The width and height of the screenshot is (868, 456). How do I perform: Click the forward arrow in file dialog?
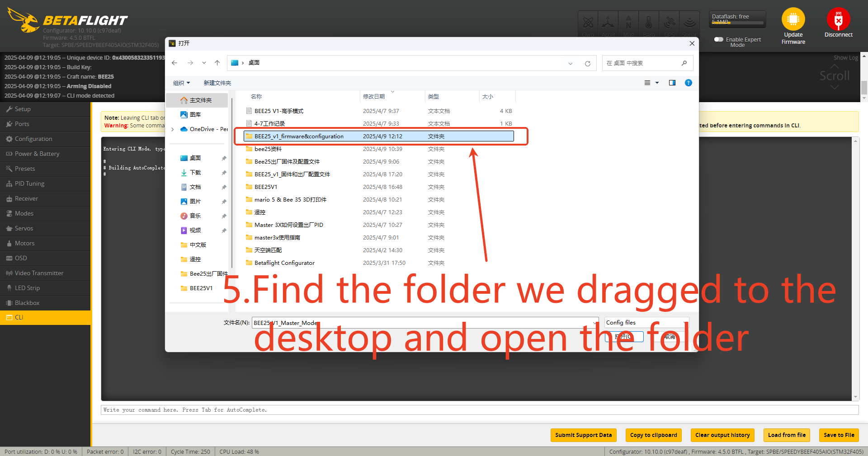[x=190, y=63]
